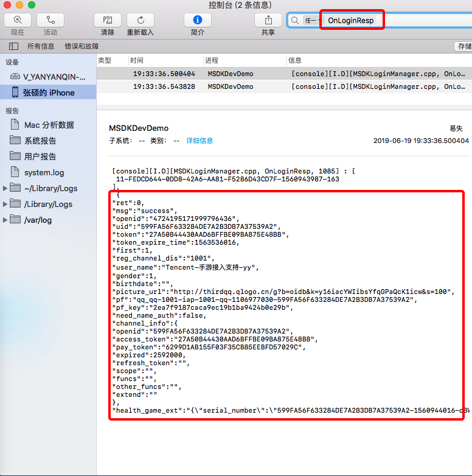This screenshot has width=472, height=476.
Task: Click the ~/Library/Logs folder icon
Action: click(x=15, y=187)
